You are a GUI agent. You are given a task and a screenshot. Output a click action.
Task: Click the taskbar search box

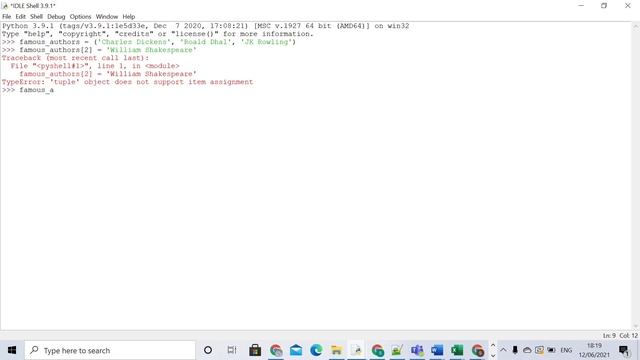[x=110, y=350]
